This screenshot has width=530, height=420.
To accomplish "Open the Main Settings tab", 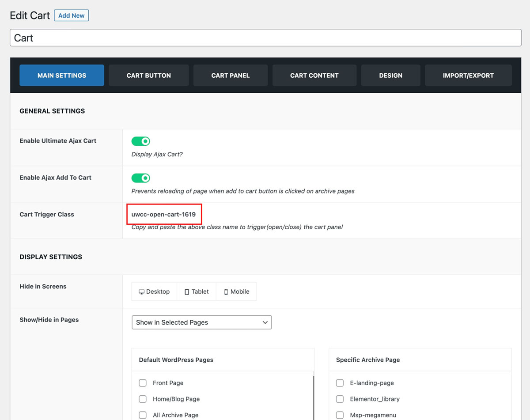I will pyautogui.click(x=62, y=76).
